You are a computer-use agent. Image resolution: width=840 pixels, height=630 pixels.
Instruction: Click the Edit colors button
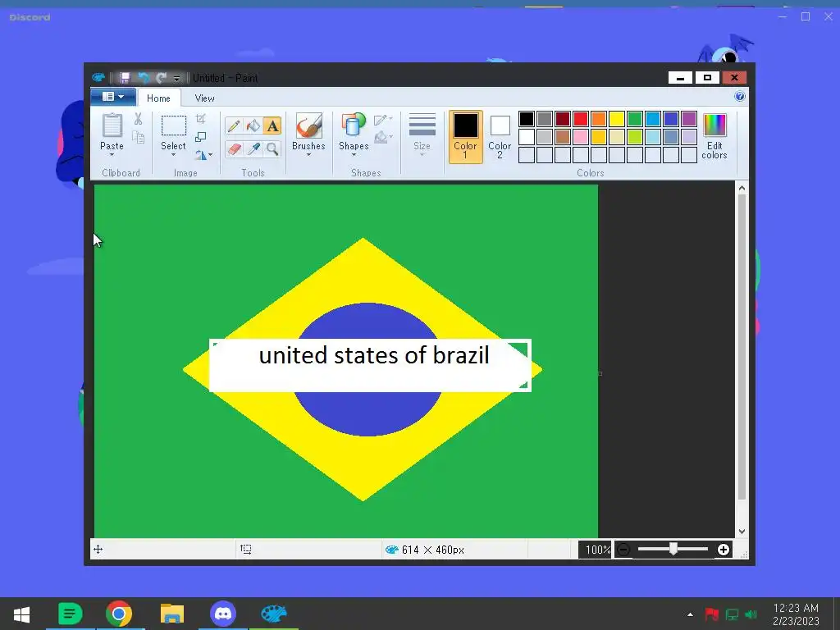(714, 137)
